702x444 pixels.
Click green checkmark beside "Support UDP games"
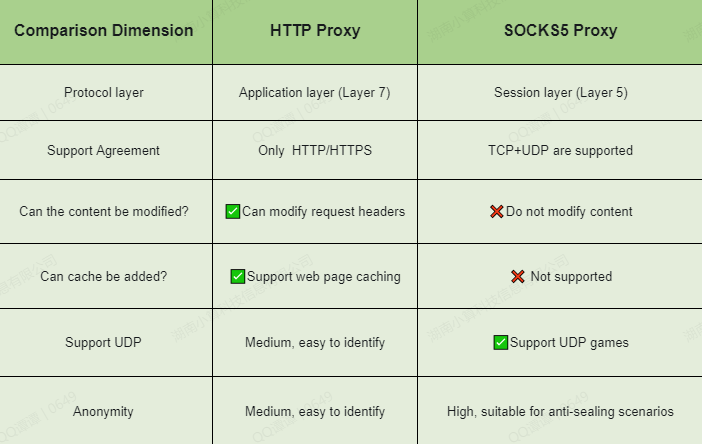[x=500, y=342]
